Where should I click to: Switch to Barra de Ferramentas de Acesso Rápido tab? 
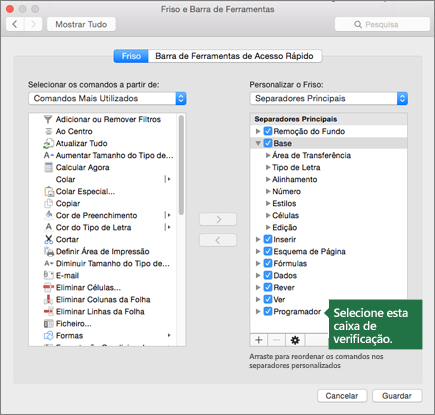click(235, 56)
